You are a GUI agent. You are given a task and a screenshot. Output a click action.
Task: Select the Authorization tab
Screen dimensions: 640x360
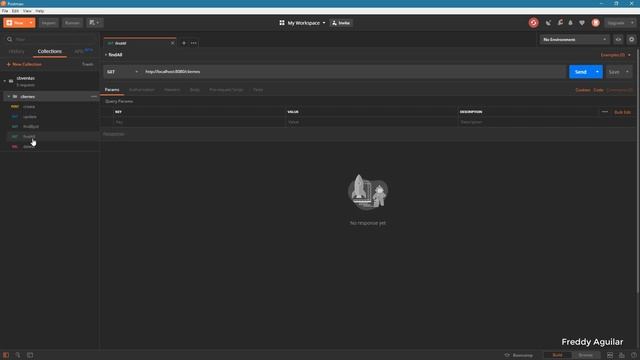(142, 90)
